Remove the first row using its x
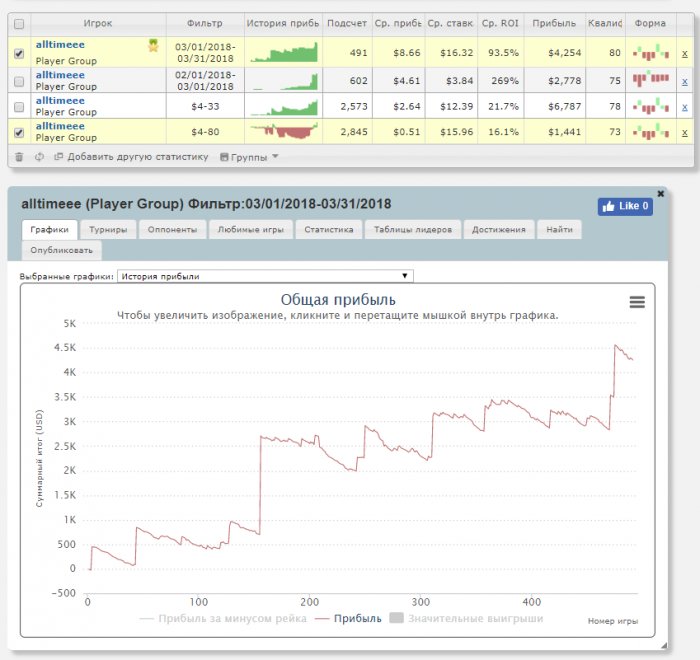 (x=684, y=53)
